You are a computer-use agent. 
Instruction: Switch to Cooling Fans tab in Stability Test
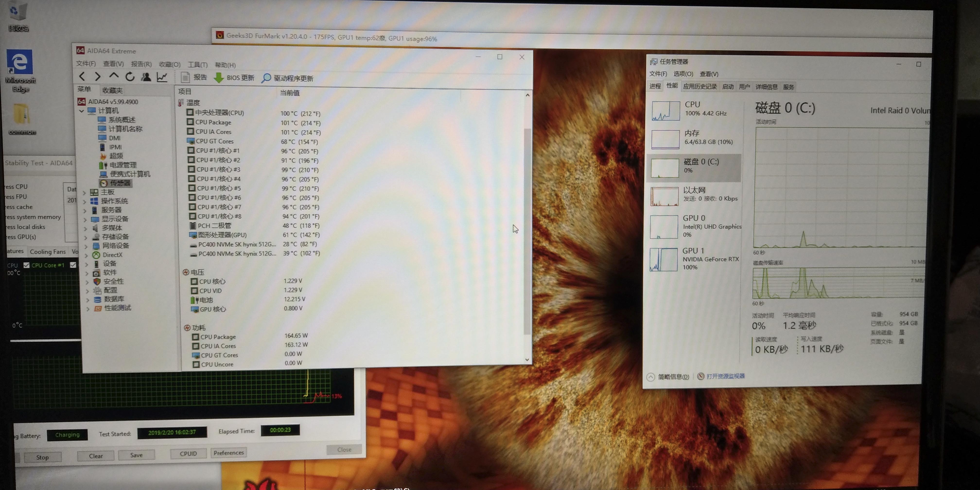coord(48,252)
